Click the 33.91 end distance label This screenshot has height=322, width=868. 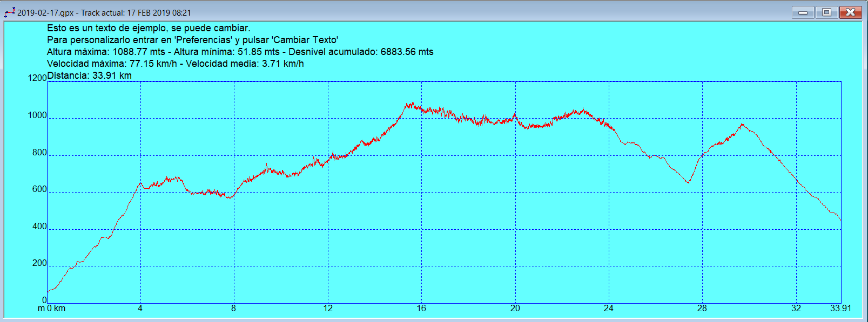[x=840, y=309]
